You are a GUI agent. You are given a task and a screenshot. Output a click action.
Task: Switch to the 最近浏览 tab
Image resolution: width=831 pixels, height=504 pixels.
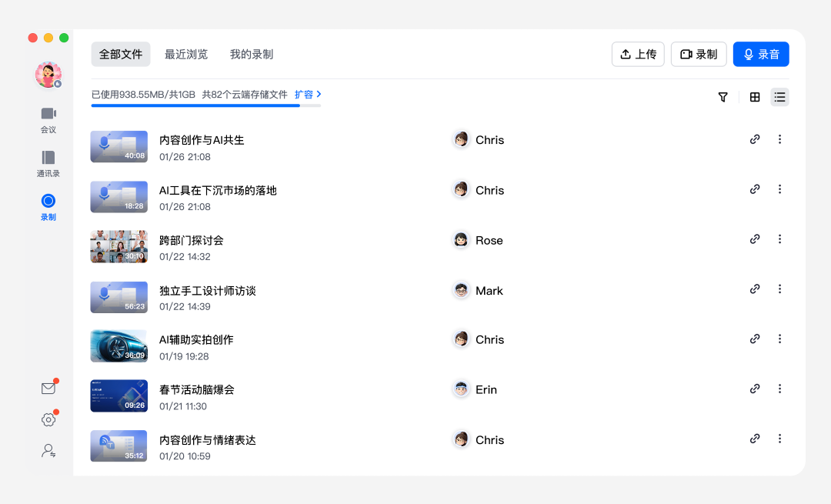(186, 54)
